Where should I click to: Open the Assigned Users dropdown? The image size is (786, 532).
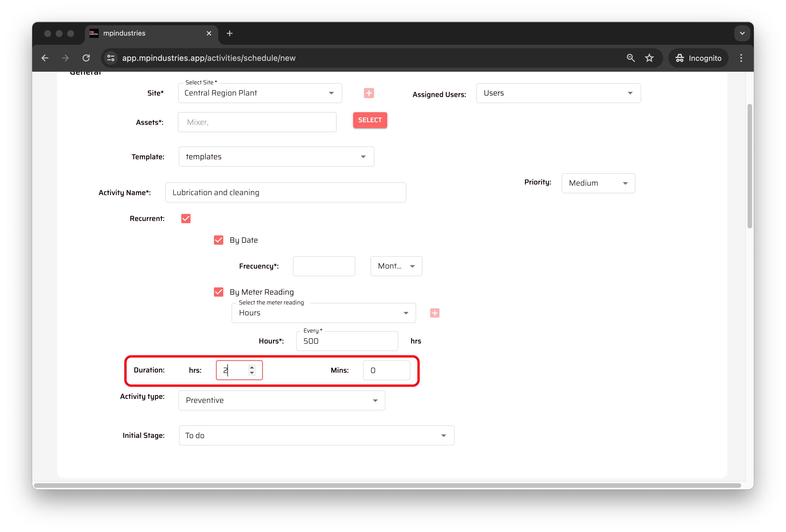point(558,93)
